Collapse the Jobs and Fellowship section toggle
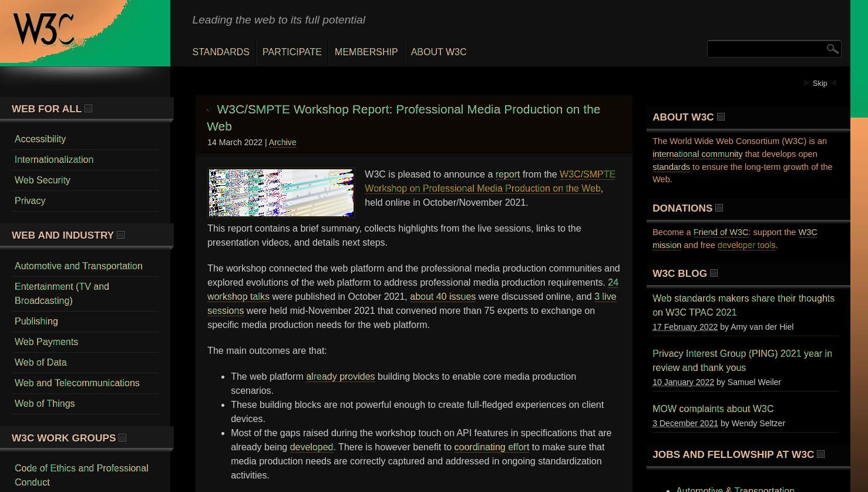The height and width of the screenshot is (492, 868). (x=821, y=454)
